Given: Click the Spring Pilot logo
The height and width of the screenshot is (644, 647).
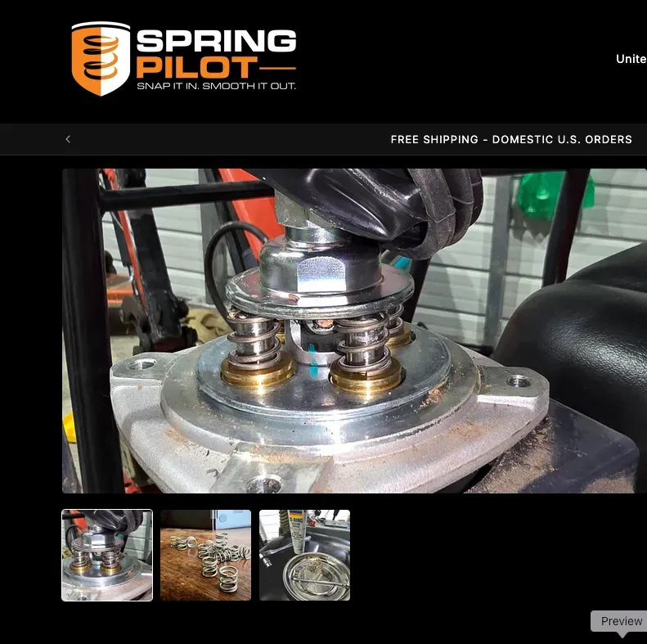Looking at the screenshot, I should [x=183, y=59].
